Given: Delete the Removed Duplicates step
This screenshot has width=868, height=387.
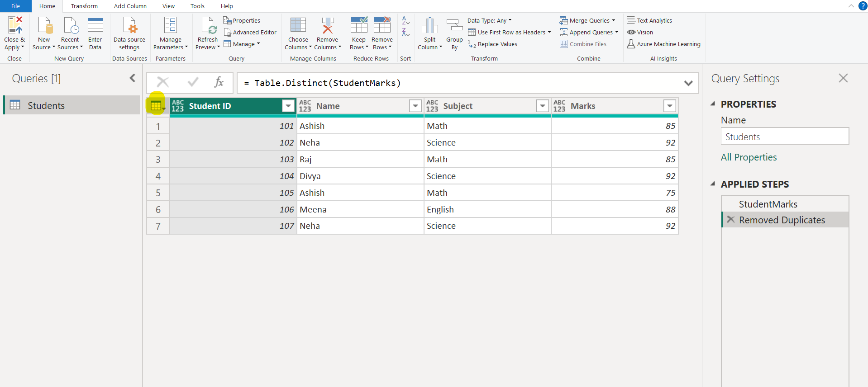Looking at the screenshot, I should coord(730,220).
